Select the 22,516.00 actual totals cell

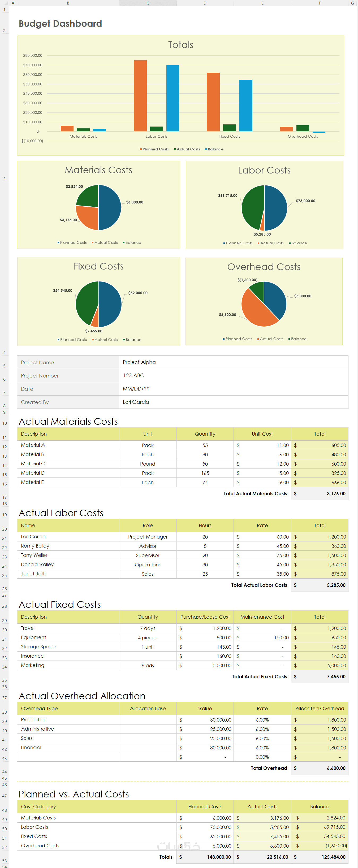coord(262,857)
